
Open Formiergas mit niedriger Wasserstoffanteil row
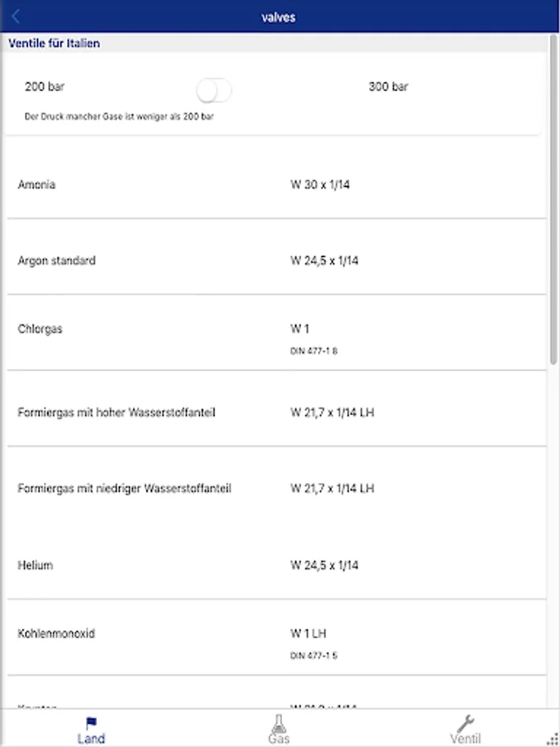tap(124, 489)
